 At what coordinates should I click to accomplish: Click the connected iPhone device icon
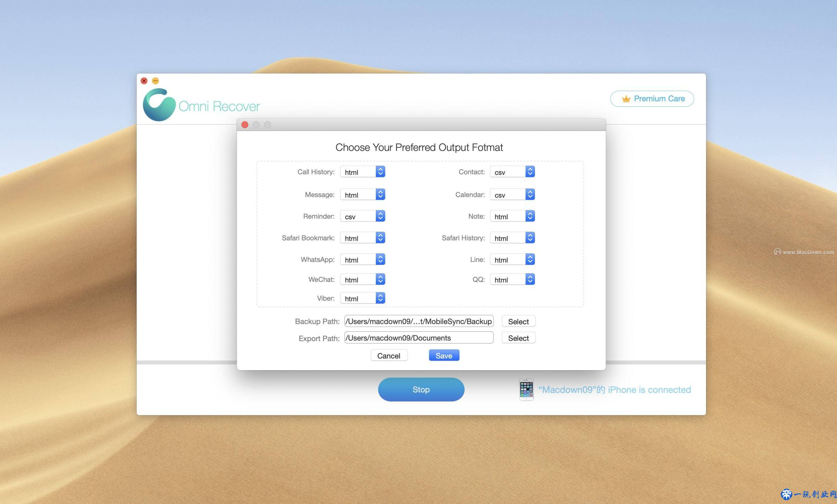click(x=526, y=390)
